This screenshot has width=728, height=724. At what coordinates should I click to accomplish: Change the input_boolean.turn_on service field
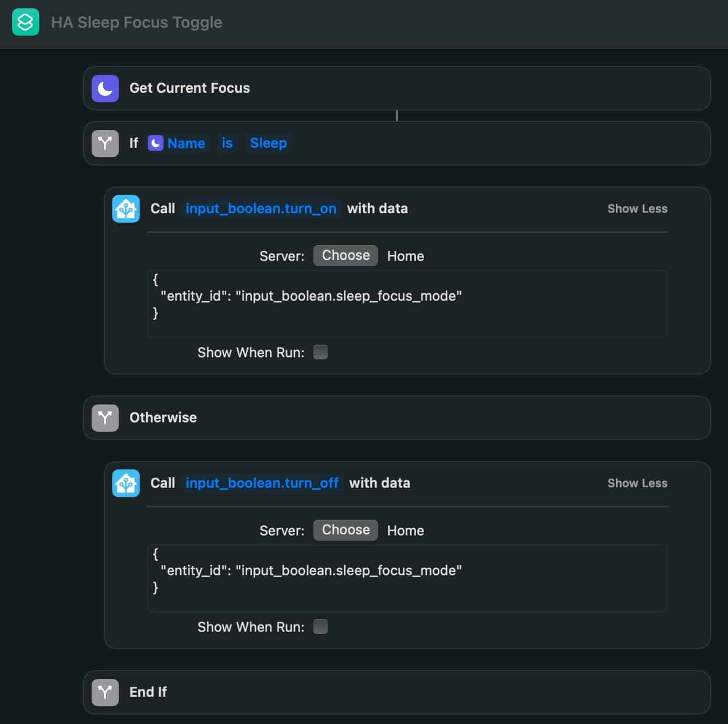(261, 209)
